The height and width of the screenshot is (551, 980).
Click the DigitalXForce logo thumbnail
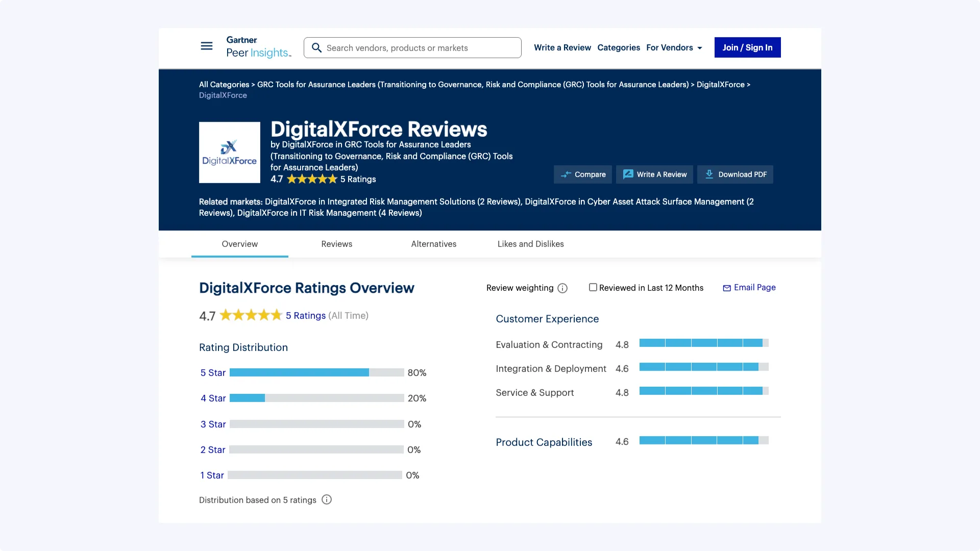pyautogui.click(x=229, y=153)
